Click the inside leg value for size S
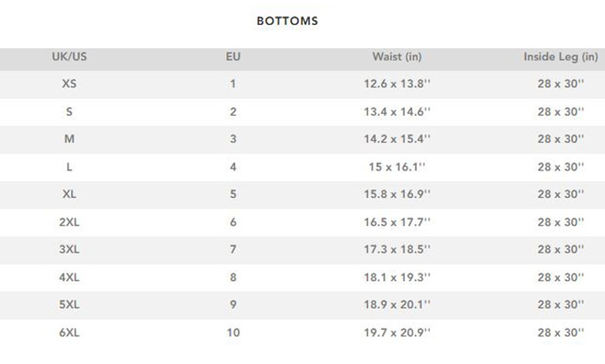 pos(560,112)
